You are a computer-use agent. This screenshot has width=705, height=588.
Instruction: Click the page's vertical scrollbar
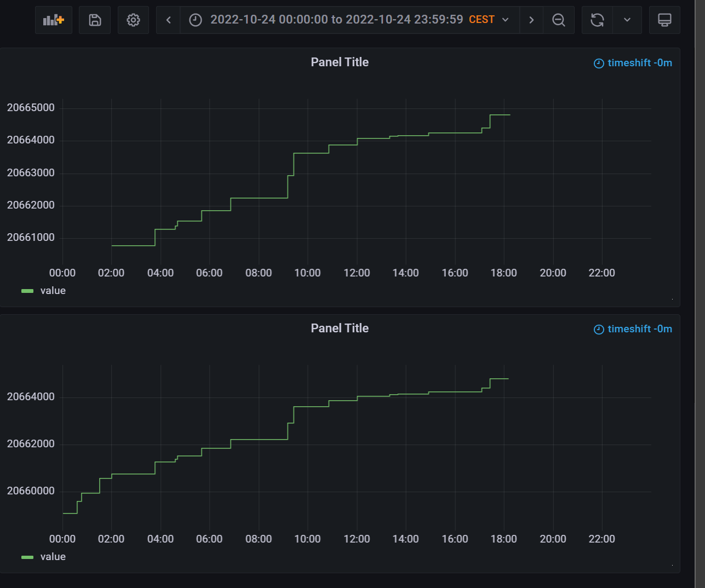pyautogui.click(x=700, y=294)
